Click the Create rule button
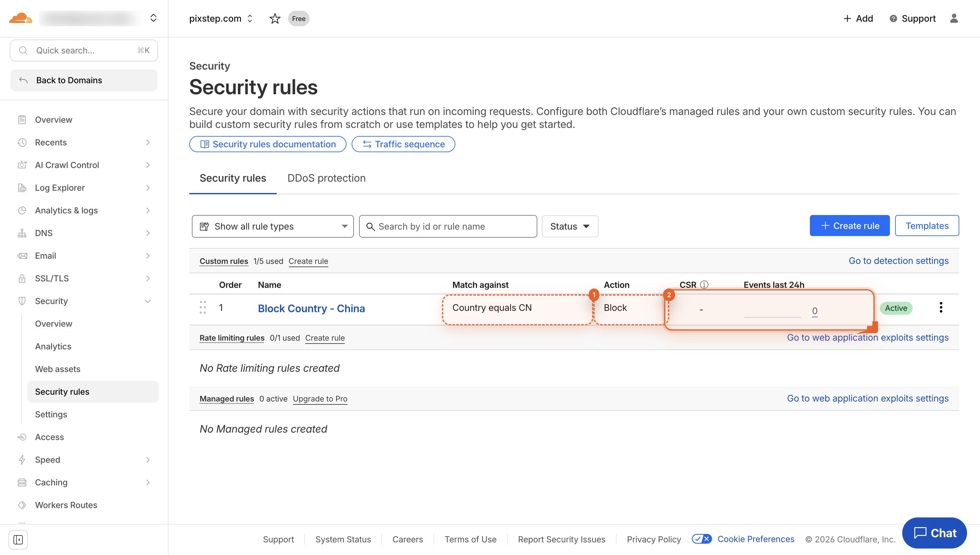The width and height of the screenshot is (980, 555). 849,225
